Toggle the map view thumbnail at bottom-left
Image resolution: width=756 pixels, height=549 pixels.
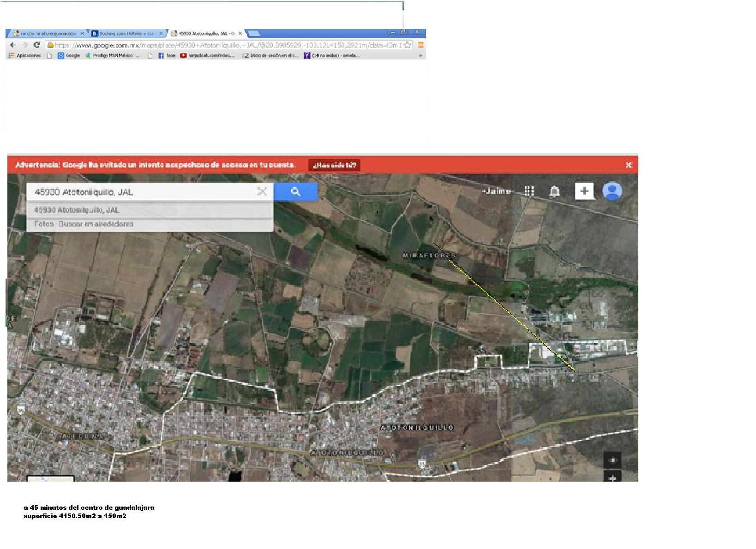pos(50,478)
